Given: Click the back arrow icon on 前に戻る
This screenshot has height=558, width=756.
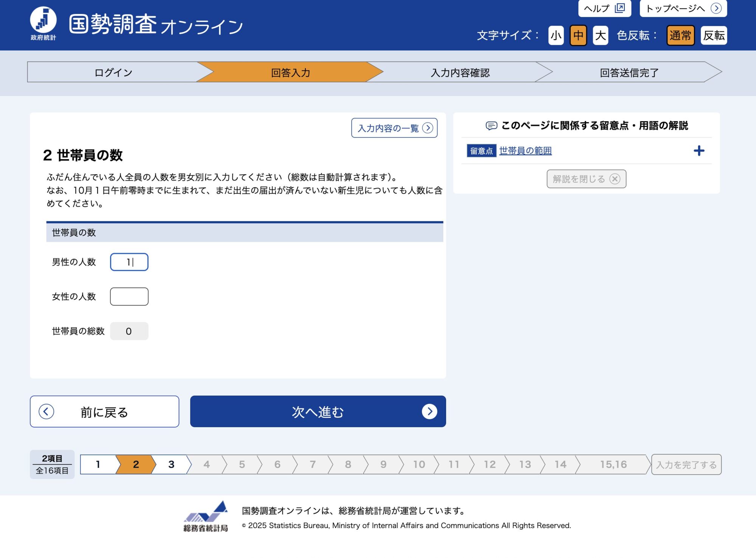Looking at the screenshot, I should (46, 411).
